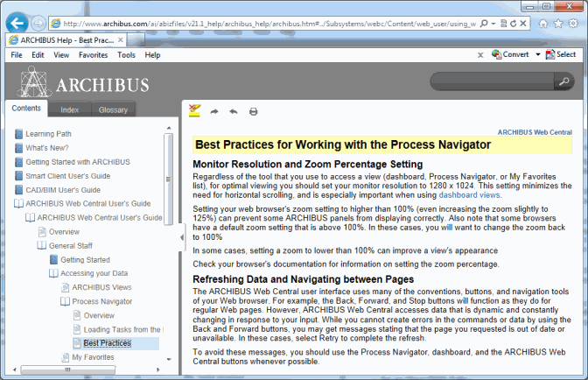
Task: Click the browser Back arrow button
Action: [x=17, y=24]
